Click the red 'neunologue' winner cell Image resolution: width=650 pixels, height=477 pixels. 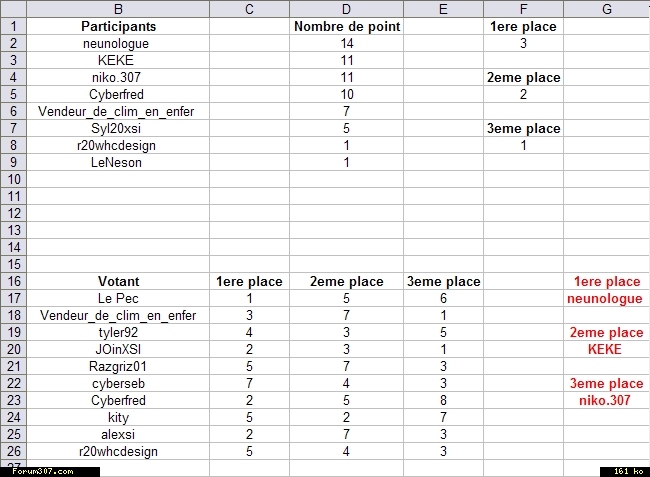coord(607,298)
